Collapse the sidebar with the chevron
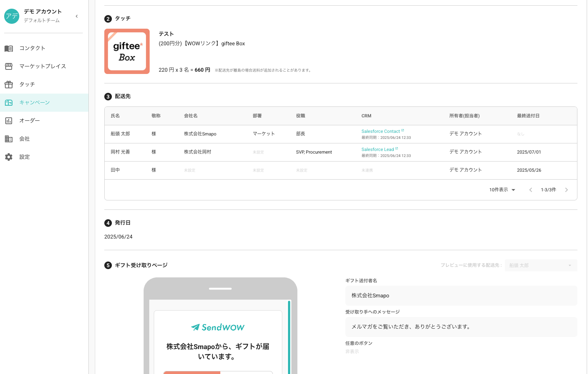Screen dimensions: 588x374 (x=77, y=16)
